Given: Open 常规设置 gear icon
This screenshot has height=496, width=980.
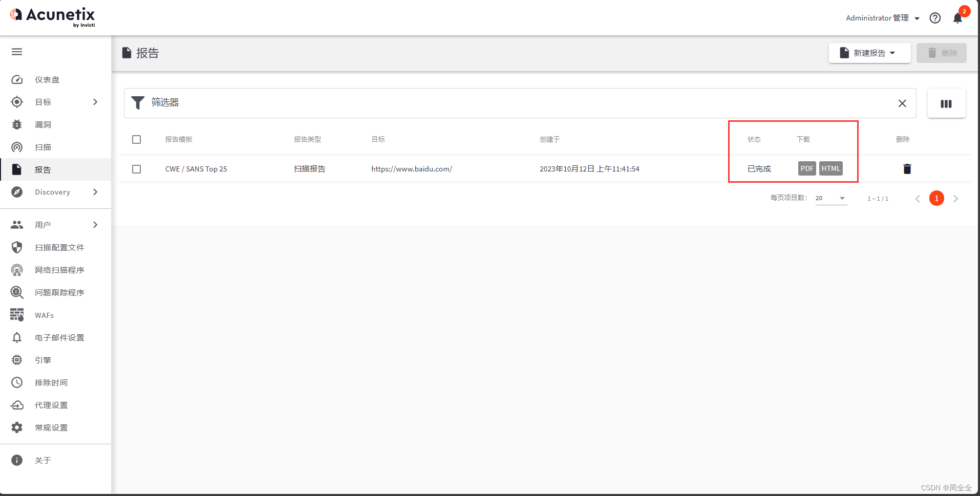Looking at the screenshot, I should tap(17, 427).
